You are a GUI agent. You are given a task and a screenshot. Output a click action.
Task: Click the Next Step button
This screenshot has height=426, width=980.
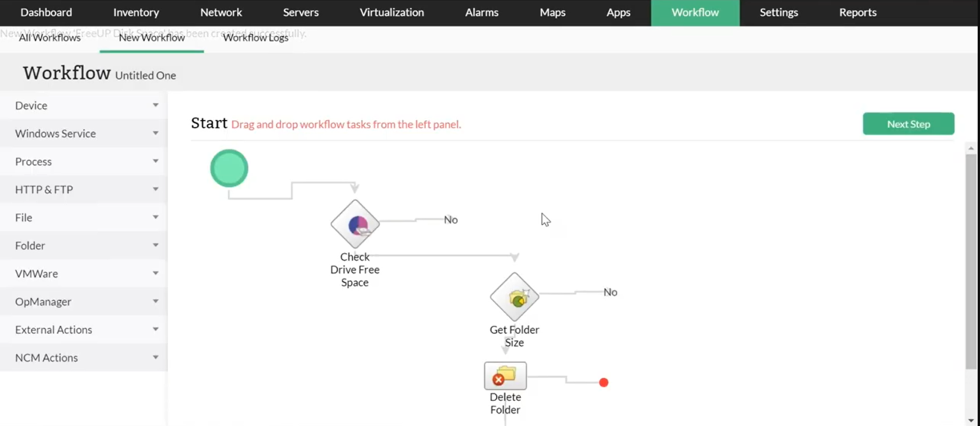908,124
